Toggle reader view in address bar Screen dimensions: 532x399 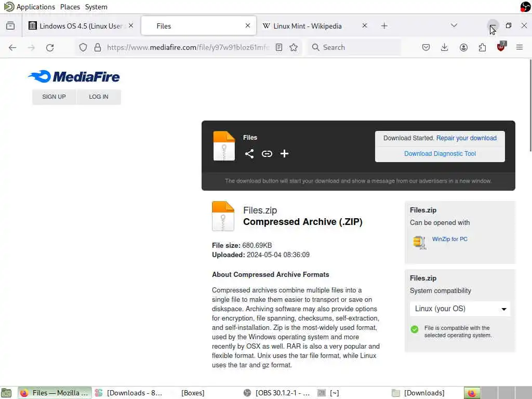pos(279,47)
